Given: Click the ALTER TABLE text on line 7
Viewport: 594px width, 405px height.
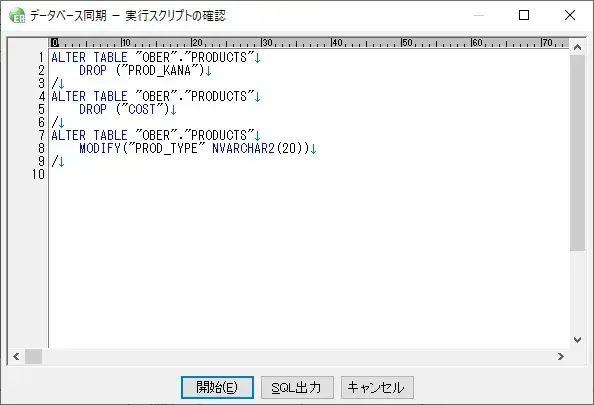Looking at the screenshot, I should [89, 136].
